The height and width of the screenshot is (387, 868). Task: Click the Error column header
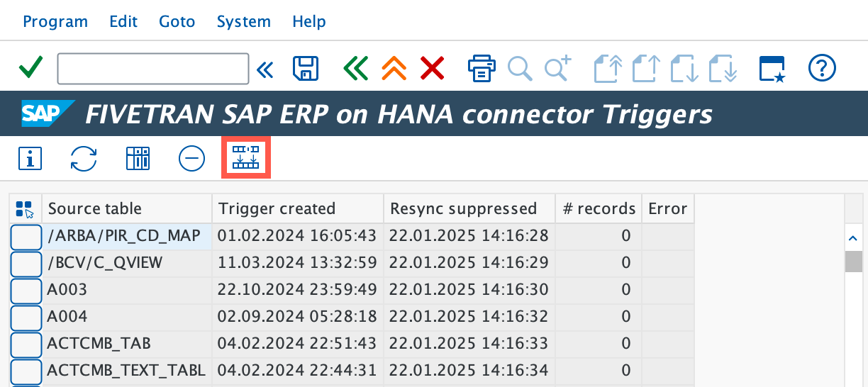(668, 209)
